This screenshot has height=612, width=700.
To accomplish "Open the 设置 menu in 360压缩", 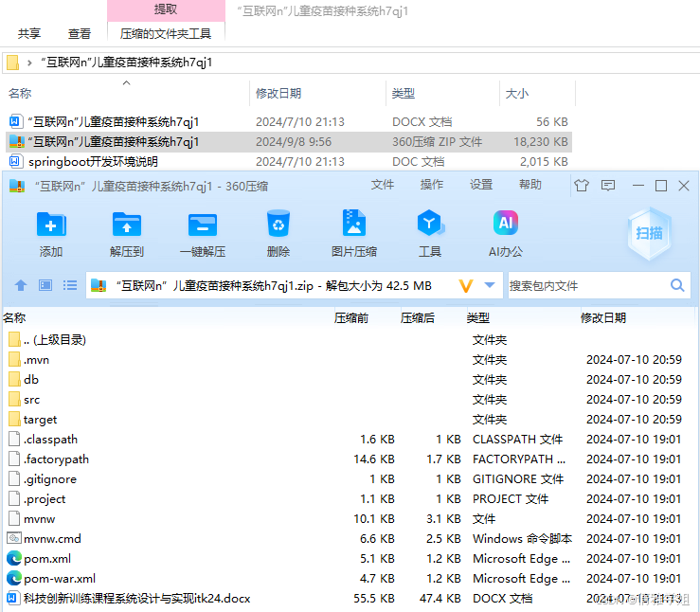I will 481,185.
